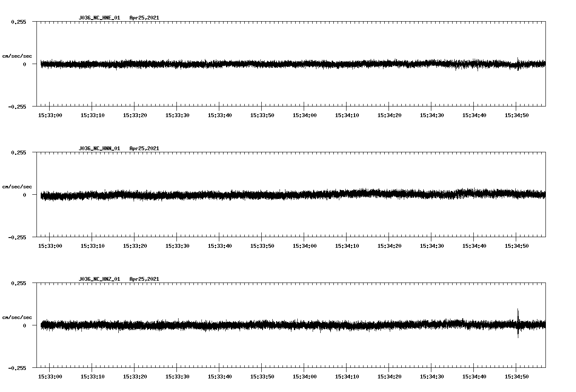This screenshot has width=576, height=392.
Task: Select the J036_NC_HNZ_01 channel label
Action: click(x=99, y=279)
